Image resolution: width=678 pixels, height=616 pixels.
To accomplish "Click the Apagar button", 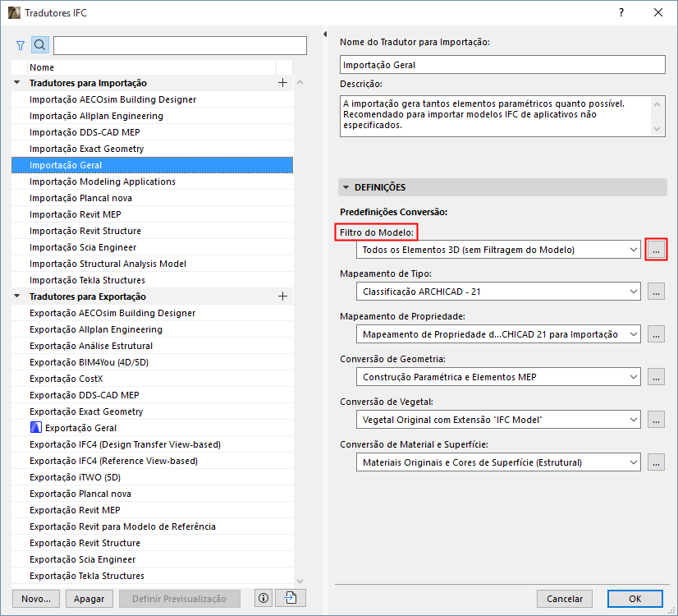I will 89,599.
